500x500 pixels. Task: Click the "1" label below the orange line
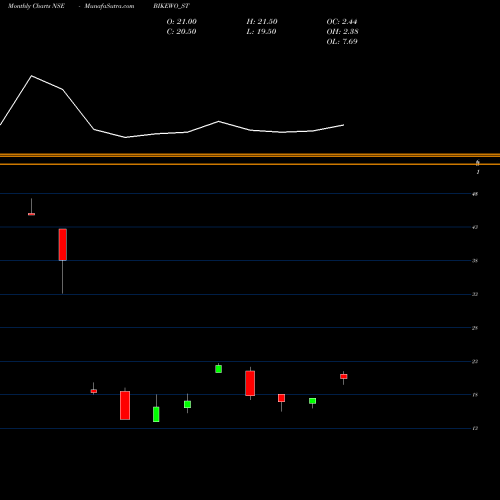tap(478, 172)
